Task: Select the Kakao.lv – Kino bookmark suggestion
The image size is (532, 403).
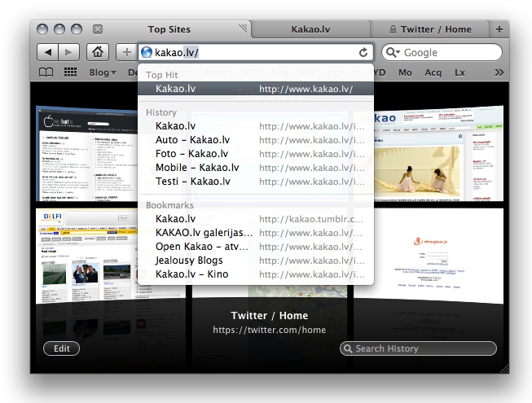Action: [256, 274]
